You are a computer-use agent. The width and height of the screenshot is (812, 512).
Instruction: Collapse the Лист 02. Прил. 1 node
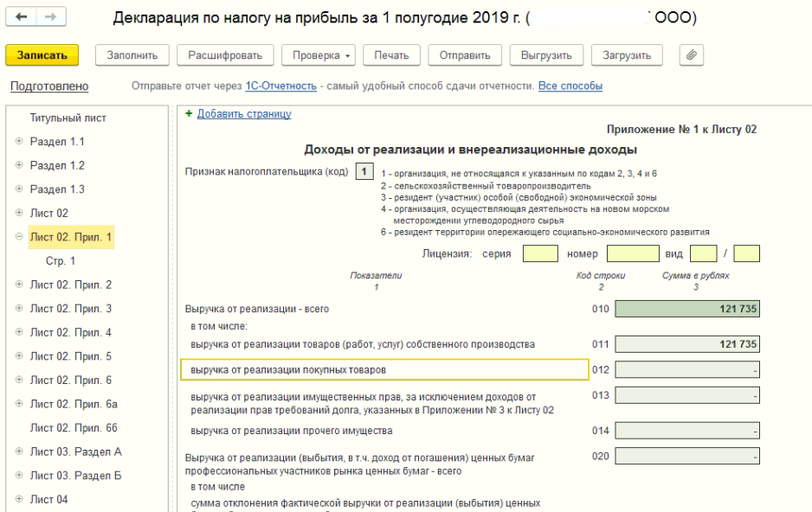(x=19, y=237)
